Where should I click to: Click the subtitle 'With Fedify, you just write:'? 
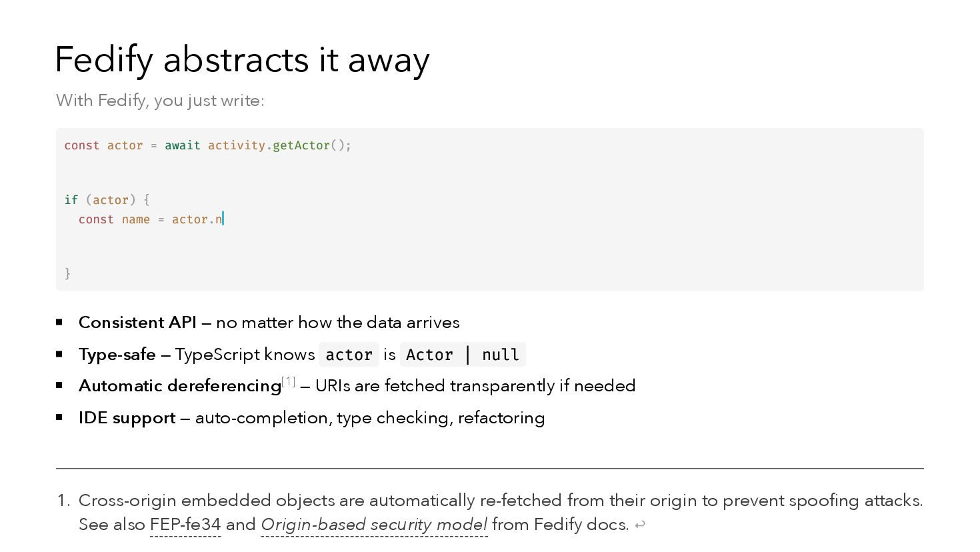(x=160, y=101)
